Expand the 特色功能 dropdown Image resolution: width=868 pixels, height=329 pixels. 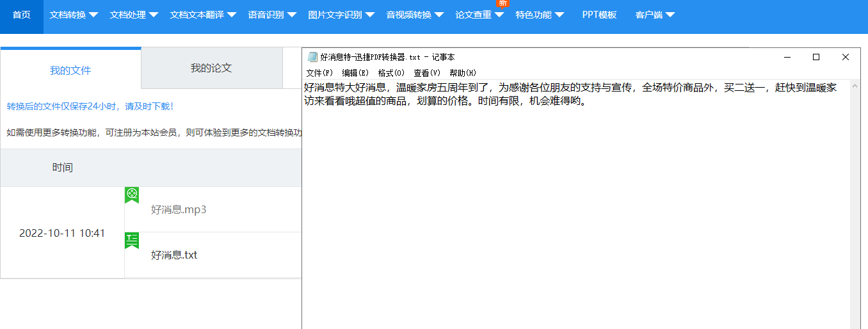tap(540, 15)
